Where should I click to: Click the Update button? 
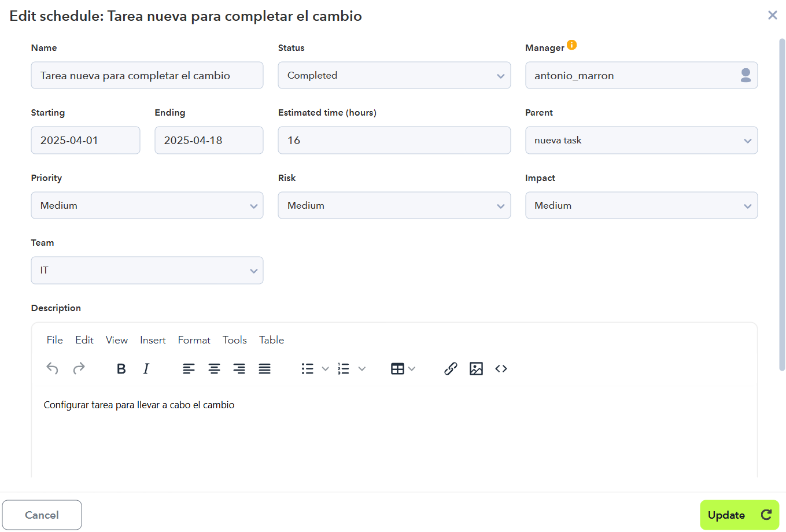739,515
